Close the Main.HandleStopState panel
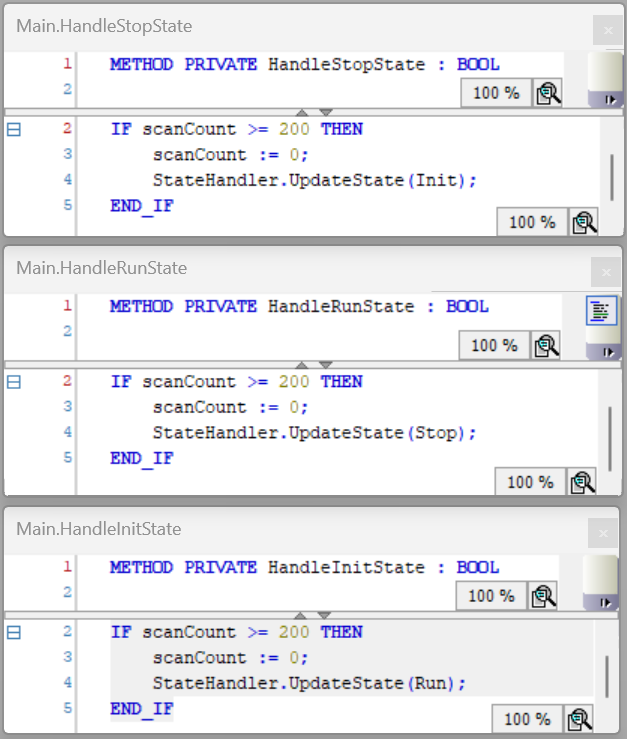 (608, 30)
